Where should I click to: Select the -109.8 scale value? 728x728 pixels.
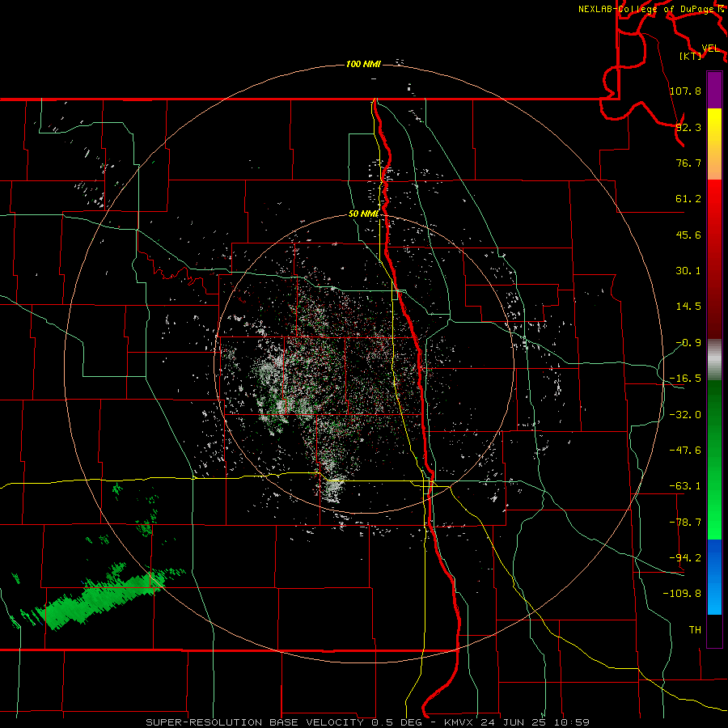click(x=682, y=594)
